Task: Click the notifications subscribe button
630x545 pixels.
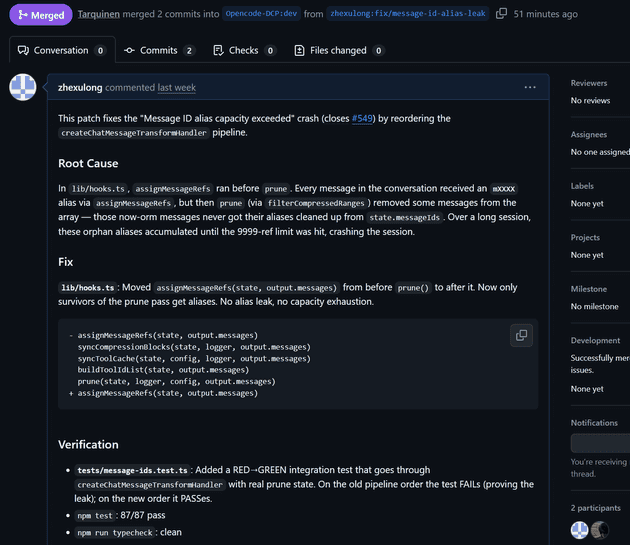Action: point(600,443)
